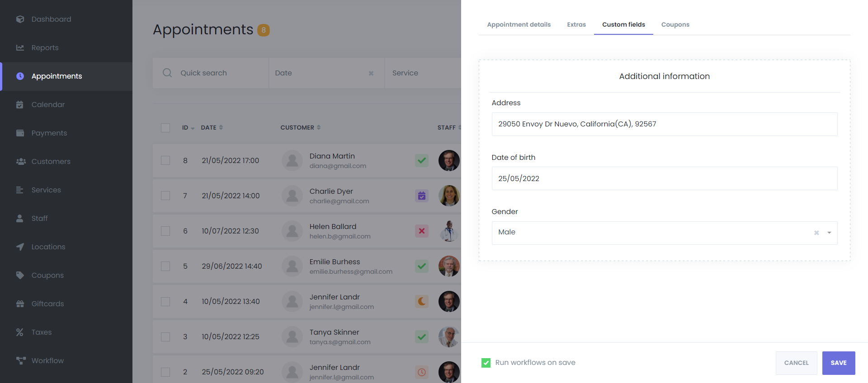Viewport: 868px width, 383px height.
Task: Click the purple status icon for Charlie Dyer
Action: tap(422, 196)
